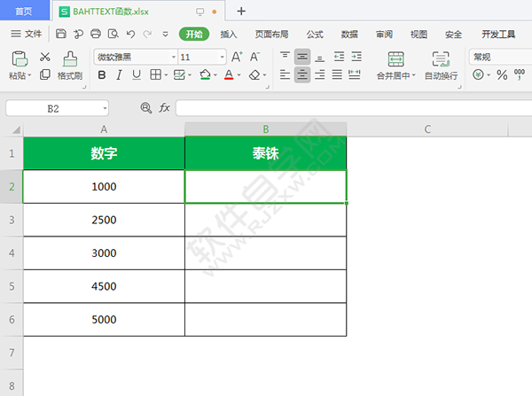
Task: Switch to the View tab
Action: point(419,35)
